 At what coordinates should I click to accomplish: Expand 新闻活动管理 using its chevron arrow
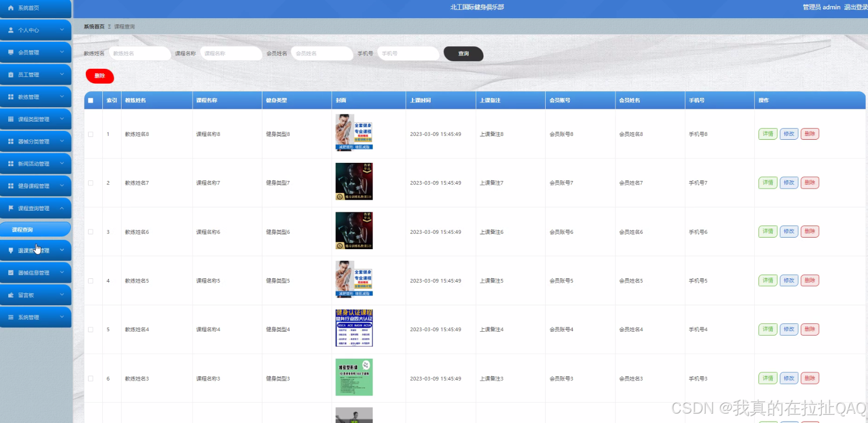(62, 163)
